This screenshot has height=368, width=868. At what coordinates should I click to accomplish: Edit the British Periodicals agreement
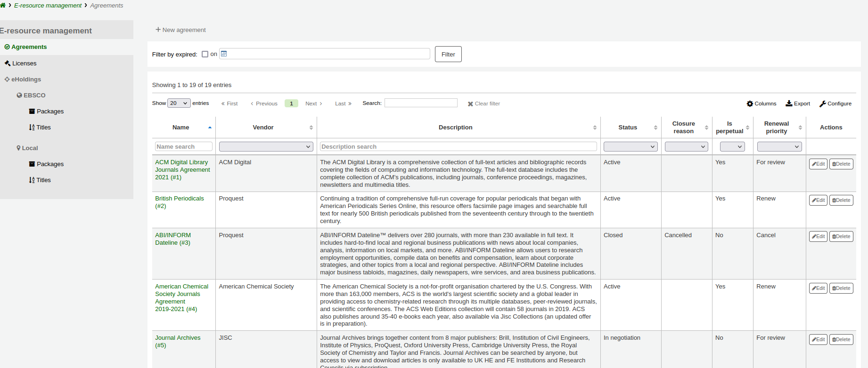(818, 200)
